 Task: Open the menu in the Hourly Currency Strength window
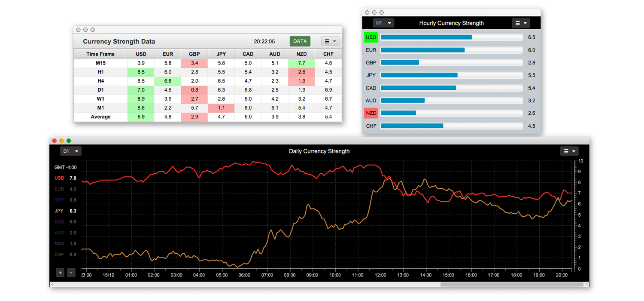point(520,23)
